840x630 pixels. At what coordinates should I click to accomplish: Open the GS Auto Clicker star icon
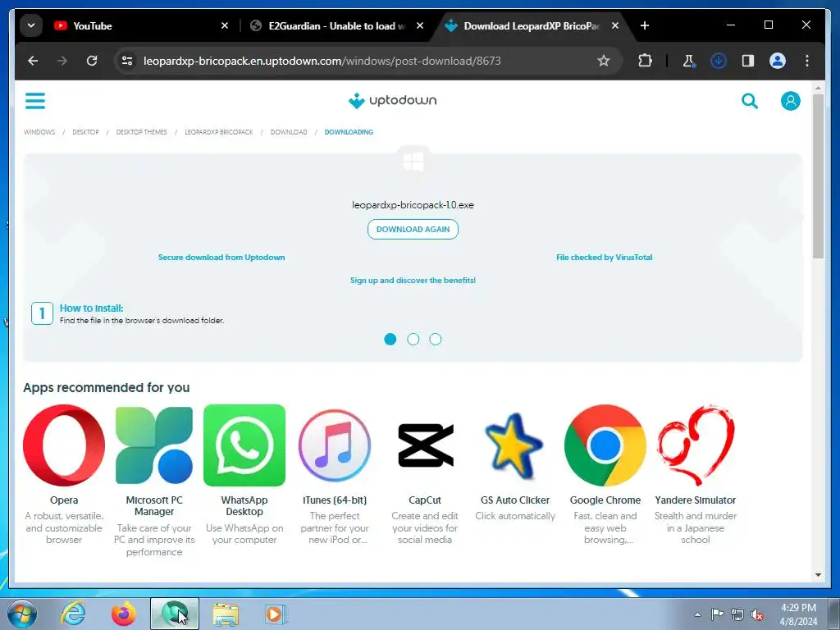tap(514, 445)
